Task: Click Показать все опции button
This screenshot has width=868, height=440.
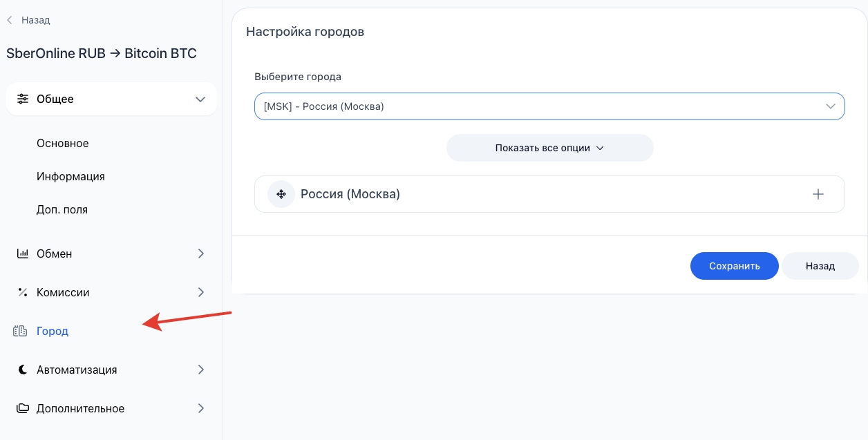Action: tap(549, 148)
